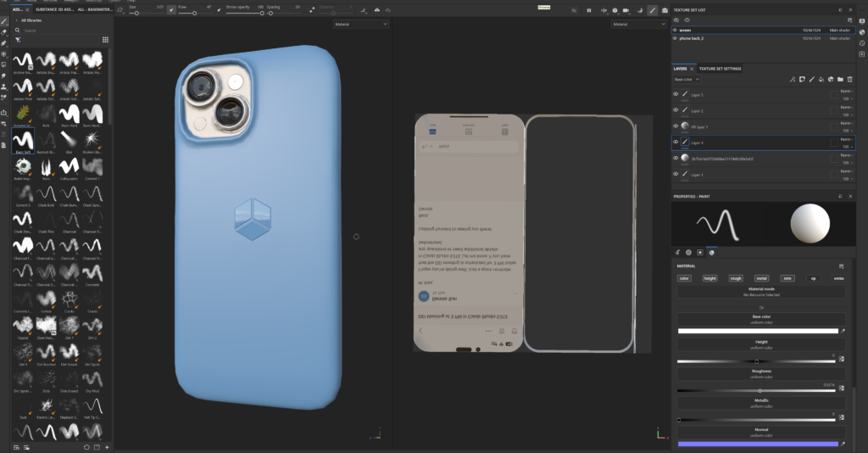
Task: Hide the phone back_2 texture set
Action: point(675,38)
